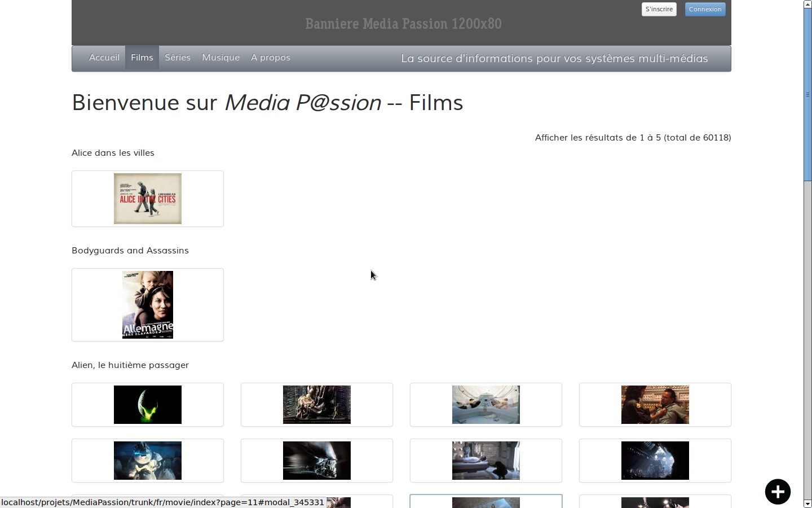The image size is (812, 508).
Task: Open the Accueil menu item
Action: pyautogui.click(x=104, y=58)
